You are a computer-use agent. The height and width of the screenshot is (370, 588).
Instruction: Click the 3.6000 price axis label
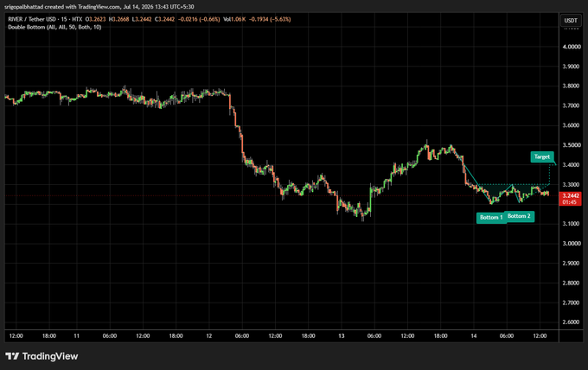point(572,125)
